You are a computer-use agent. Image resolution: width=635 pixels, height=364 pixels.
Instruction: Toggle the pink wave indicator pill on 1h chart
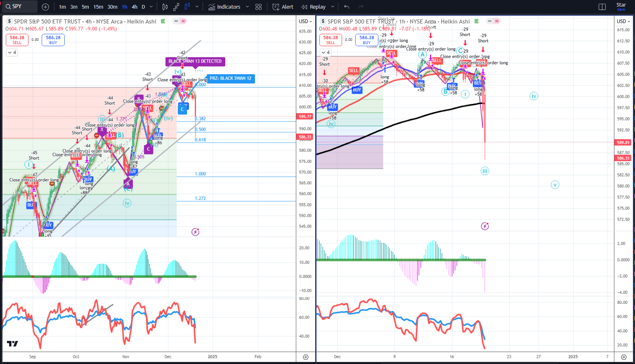497,21
